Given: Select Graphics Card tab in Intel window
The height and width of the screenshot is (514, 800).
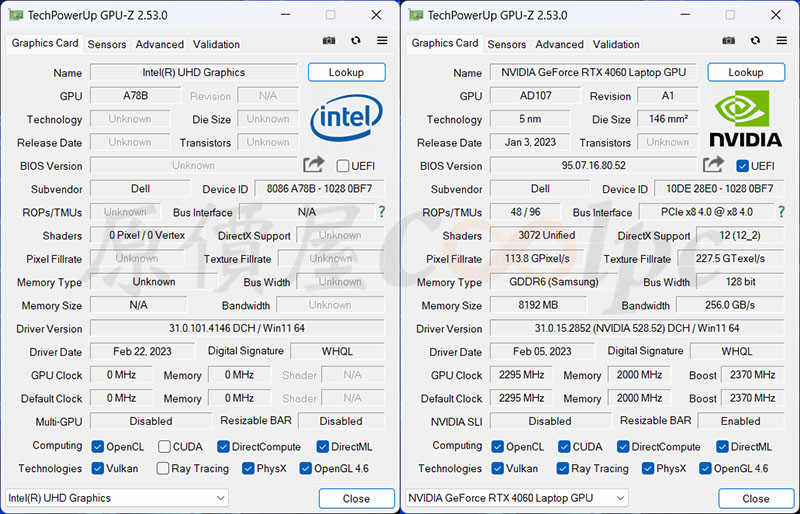Looking at the screenshot, I should (45, 43).
